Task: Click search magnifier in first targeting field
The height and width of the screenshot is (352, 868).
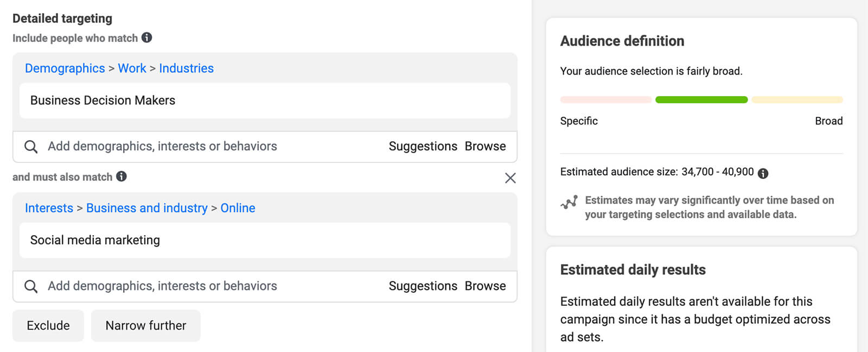Action: (x=31, y=147)
